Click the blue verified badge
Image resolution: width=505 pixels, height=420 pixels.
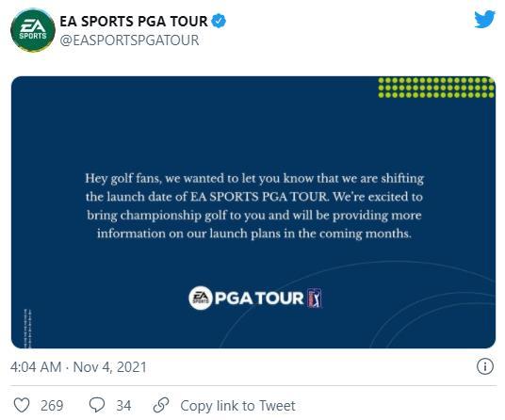tap(219, 22)
